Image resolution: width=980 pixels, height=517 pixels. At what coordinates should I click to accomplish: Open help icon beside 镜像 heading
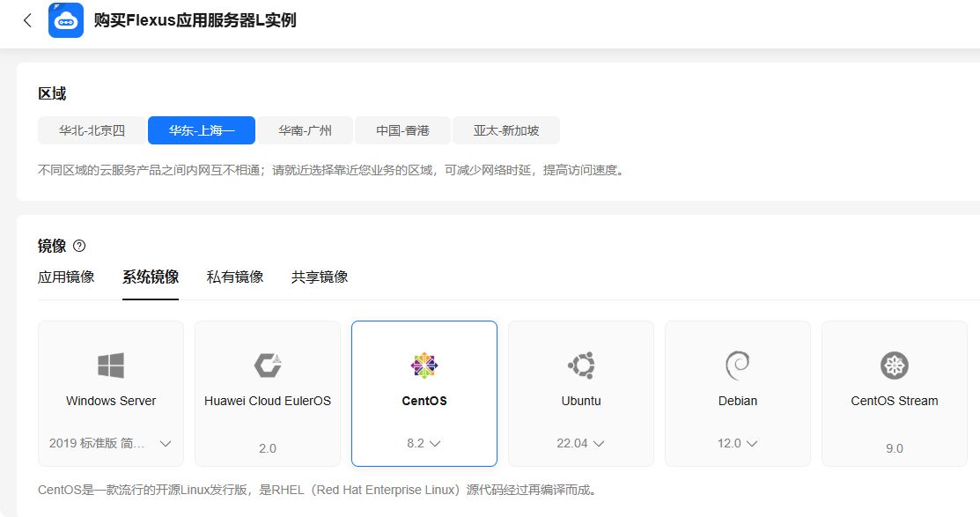pos(79,246)
